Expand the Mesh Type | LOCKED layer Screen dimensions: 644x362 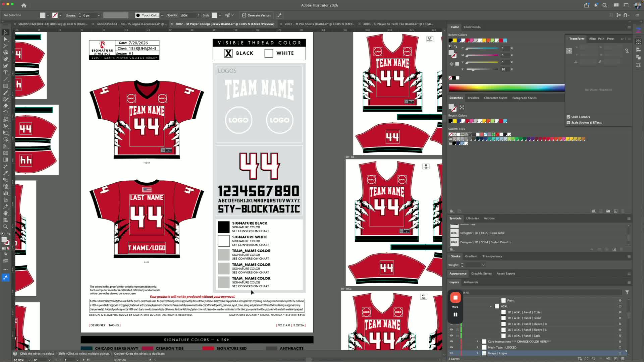tap(477, 348)
